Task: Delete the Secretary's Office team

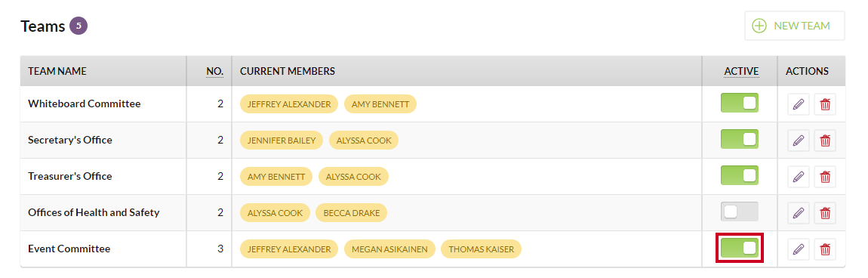Action: tap(825, 140)
